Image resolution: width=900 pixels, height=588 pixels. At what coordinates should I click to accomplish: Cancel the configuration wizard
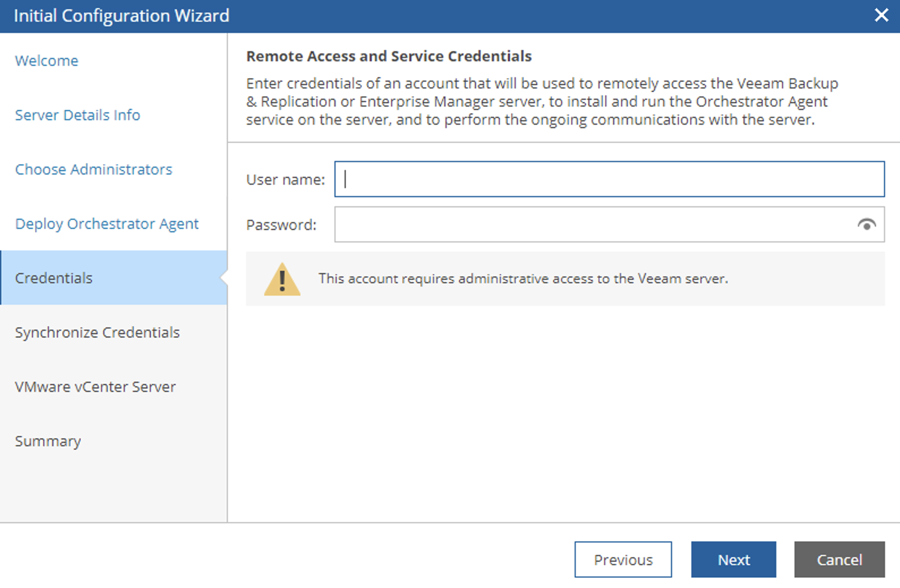click(x=839, y=560)
